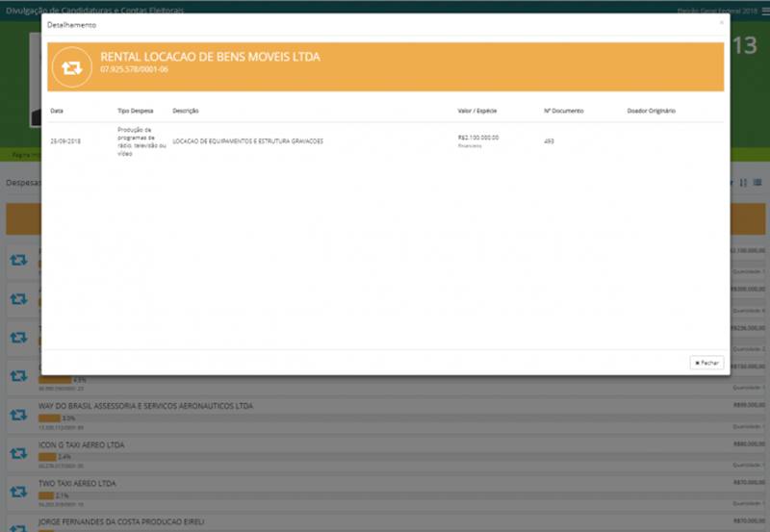The image size is (770, 532).
Task: Click transfer icon in the 4.5% row
Action: click(x=18, y=376)
